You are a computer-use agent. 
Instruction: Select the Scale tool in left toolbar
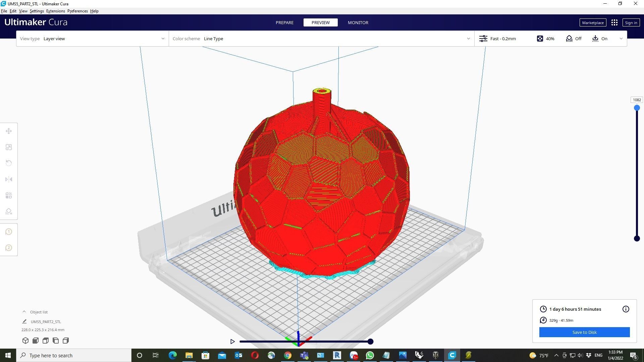tap(9, 147)
